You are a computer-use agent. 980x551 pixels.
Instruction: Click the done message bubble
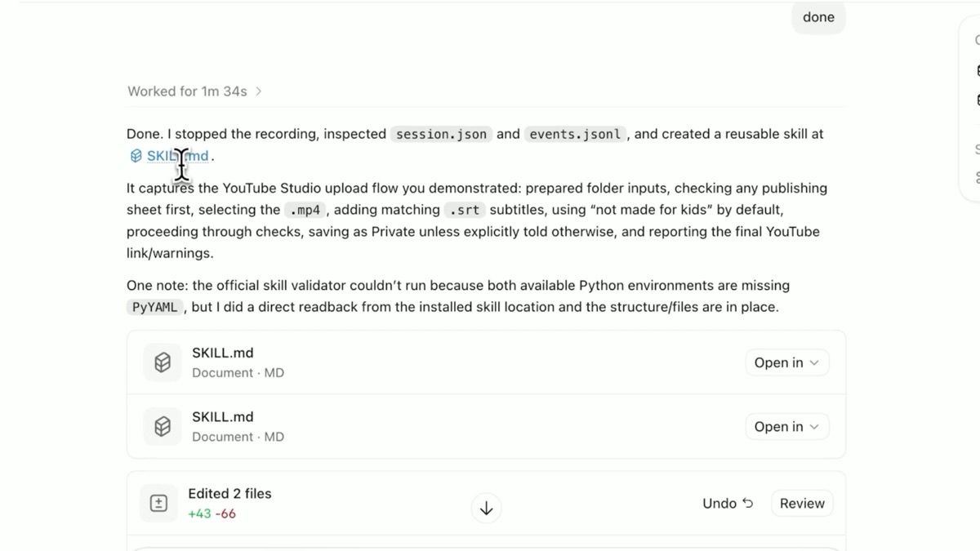818,17
